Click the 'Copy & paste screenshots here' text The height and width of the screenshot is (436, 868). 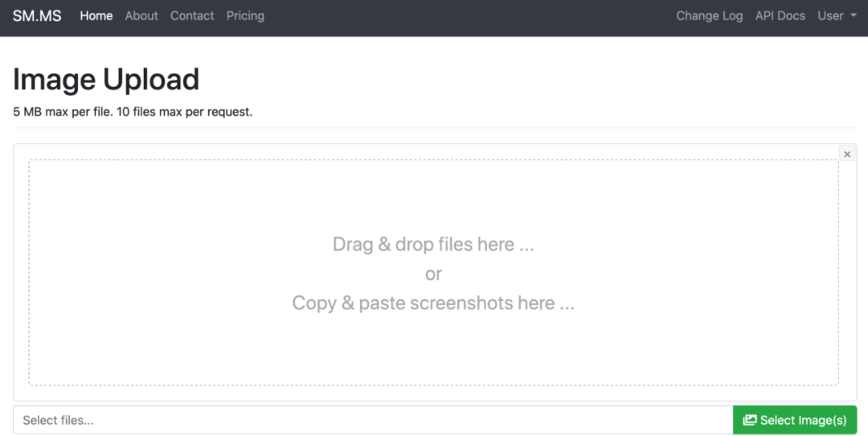tap(433, 303)
